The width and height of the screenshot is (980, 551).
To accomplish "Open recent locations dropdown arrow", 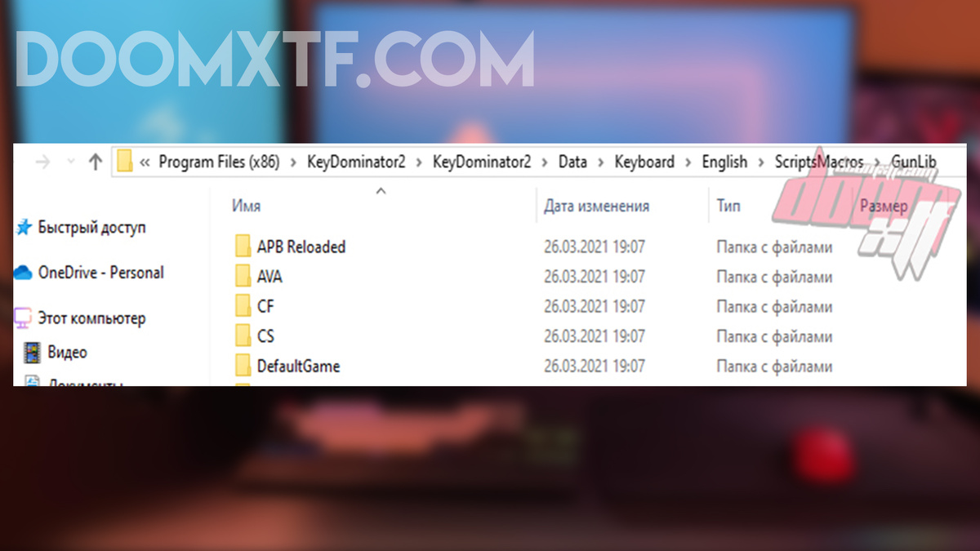I will [x=69, y=162].
